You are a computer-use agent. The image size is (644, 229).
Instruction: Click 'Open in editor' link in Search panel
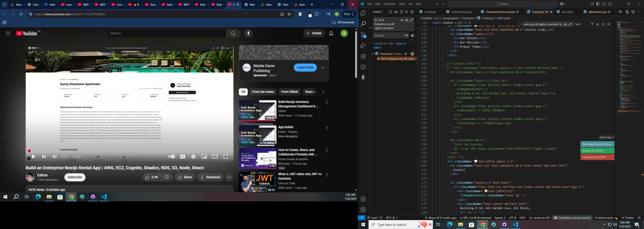pyautogui.click(x=390, y=46)
